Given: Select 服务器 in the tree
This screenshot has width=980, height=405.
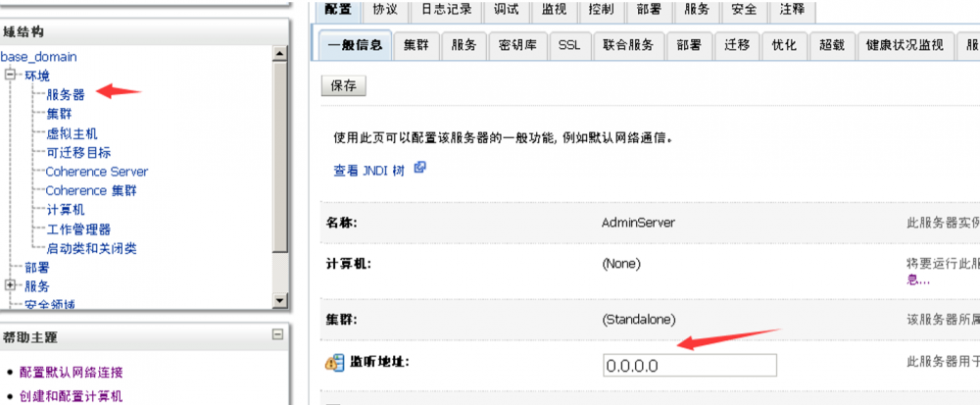Looking at the screenshot, I should pyautogui.click(x=66, y=95).
